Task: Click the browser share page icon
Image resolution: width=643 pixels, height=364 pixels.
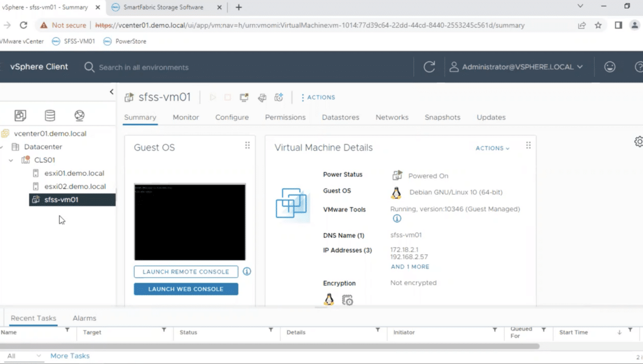Action: pyautogui.click(x=582, y=25)
